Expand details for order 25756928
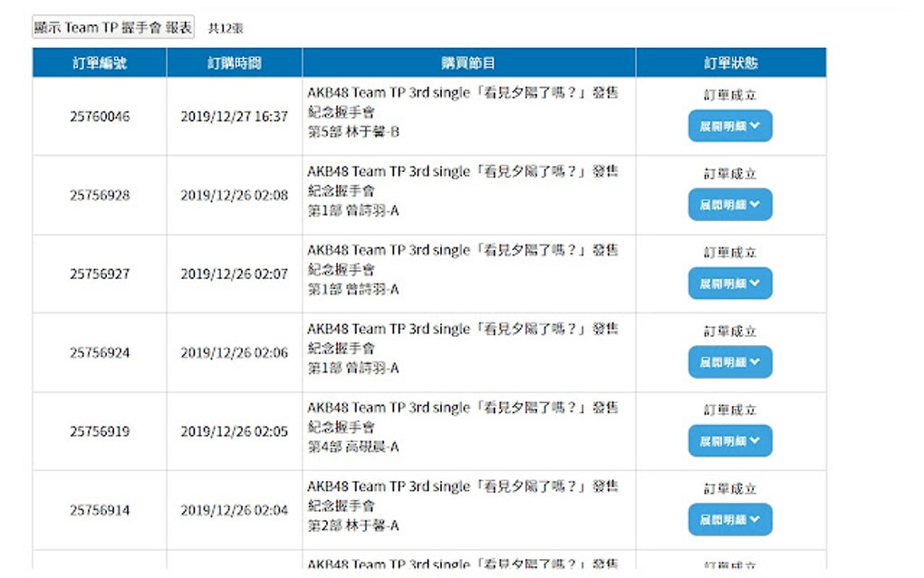The height and width of the screenshot is (578, 924). tap(730, 205)
